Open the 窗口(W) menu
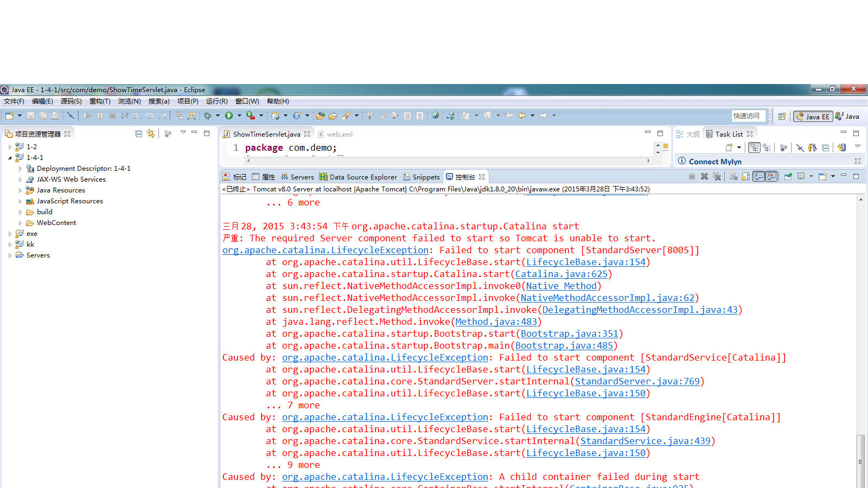 247,101
